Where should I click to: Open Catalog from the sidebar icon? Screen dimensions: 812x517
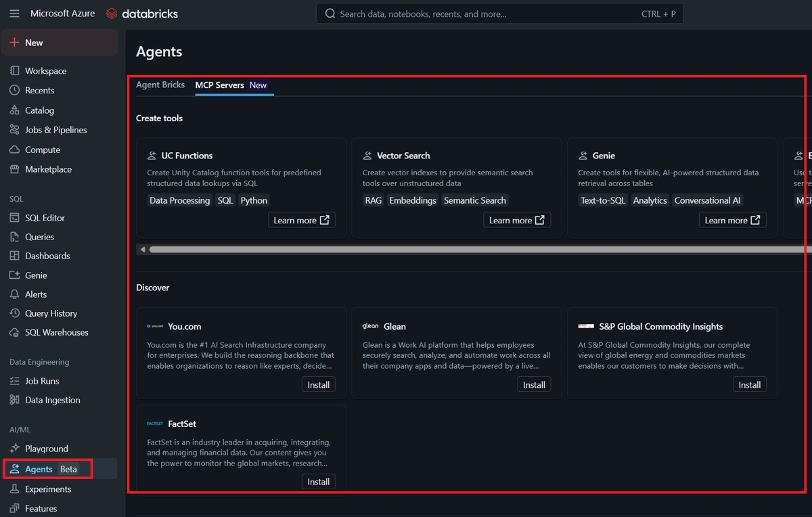click(14, 110)
